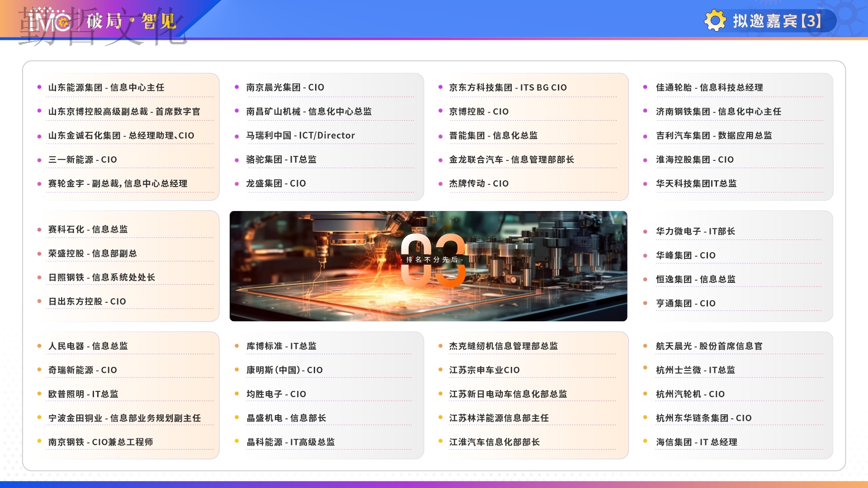Select 日照钢铁 - 信息系统处处长
This screenshot has width=868, height=488.
point(102,277)
